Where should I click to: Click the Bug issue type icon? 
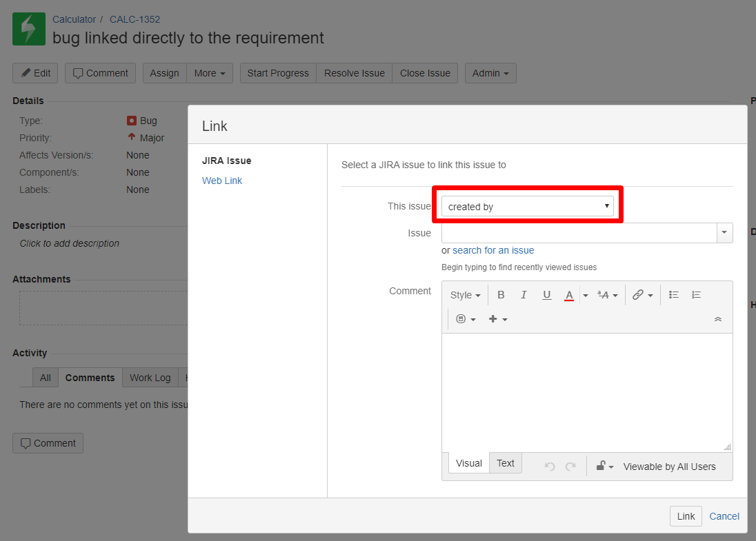click(x=132, y=120)
